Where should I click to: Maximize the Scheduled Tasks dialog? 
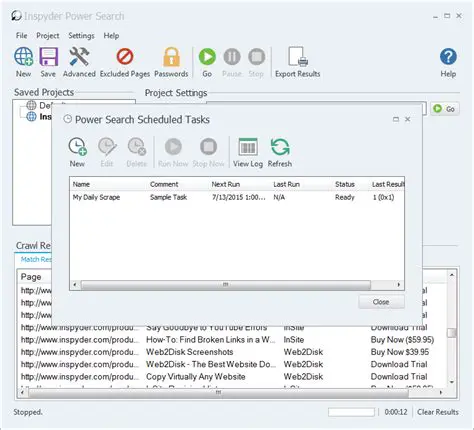pyautogui.click(x=396, y=119)
